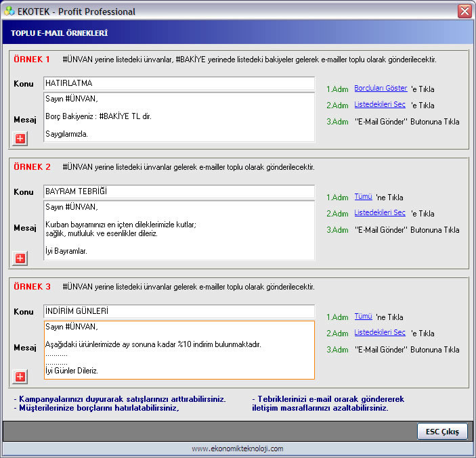The width and height of the screenshot is (476, 458).
Task: Click the ÖRNEK 2 heading
Action: point(32,167)
